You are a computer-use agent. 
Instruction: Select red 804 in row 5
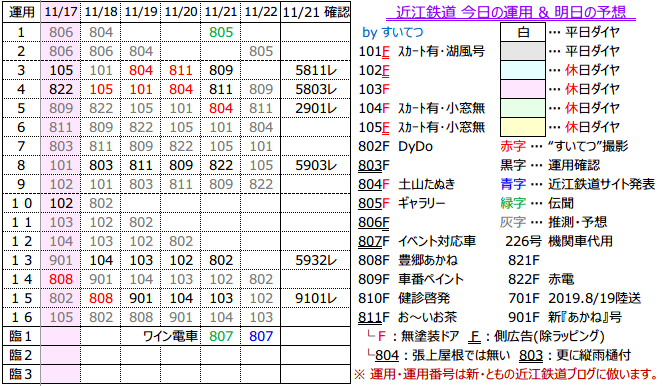tap(221, 108)
